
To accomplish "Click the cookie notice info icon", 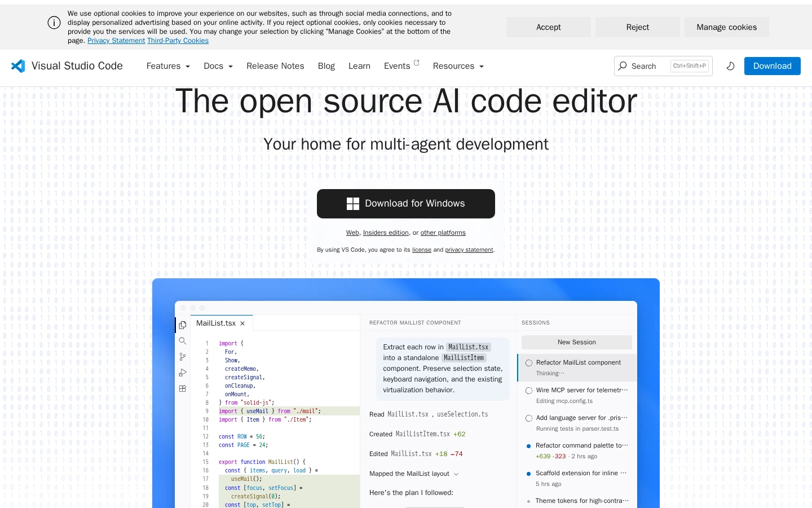I will point(54,23).
